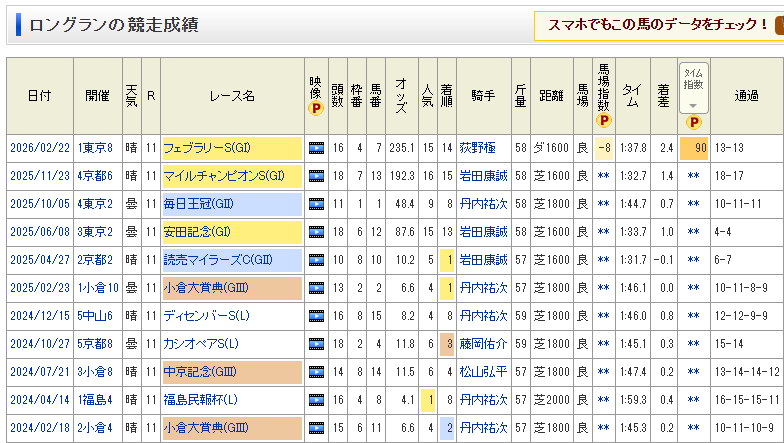Click jockey 藤岡佑介 name link
The width and height of the screenshot is (784, 443).
[483, 344]
